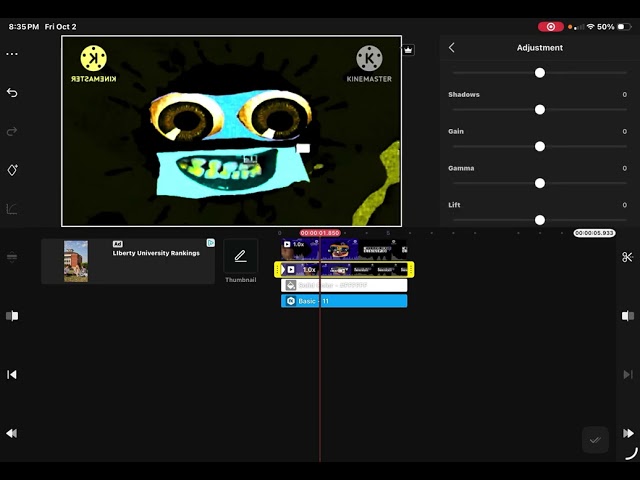Adjust the topmost slider above Shadows

coord(540,73)
